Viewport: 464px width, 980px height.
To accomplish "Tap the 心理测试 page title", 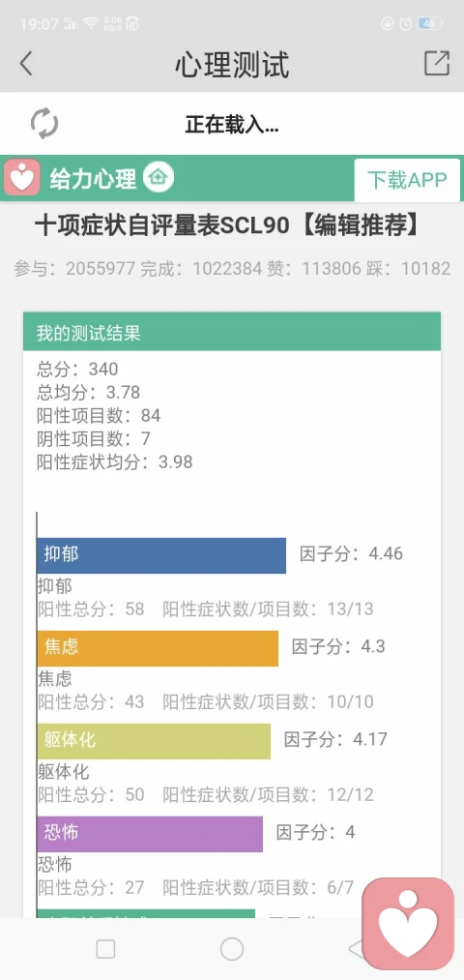I will [x=232, y=65].
